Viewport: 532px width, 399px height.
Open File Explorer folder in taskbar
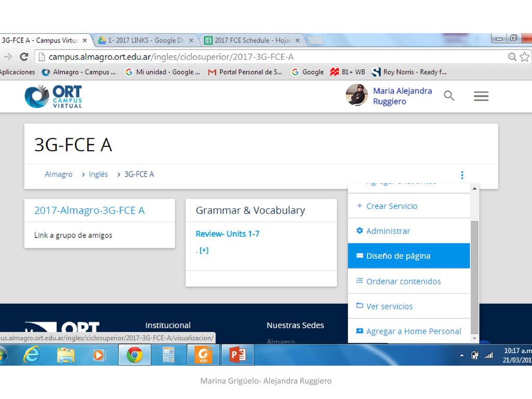(66, 355)
